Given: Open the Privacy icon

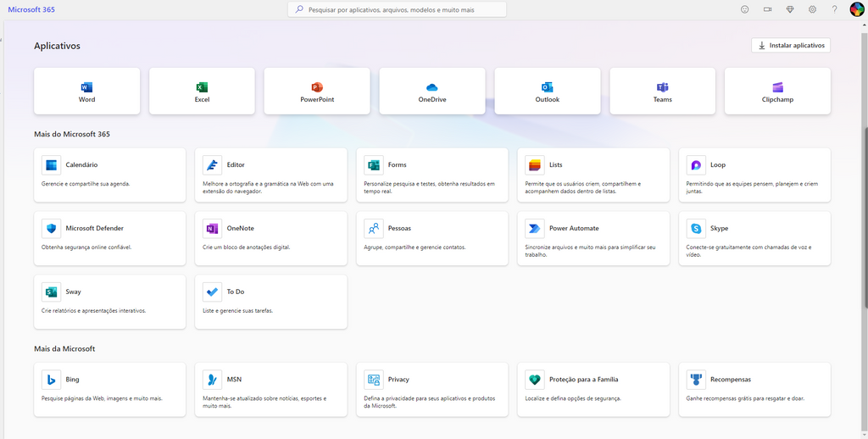Looking at the screenshot, I should click(374, 380).
